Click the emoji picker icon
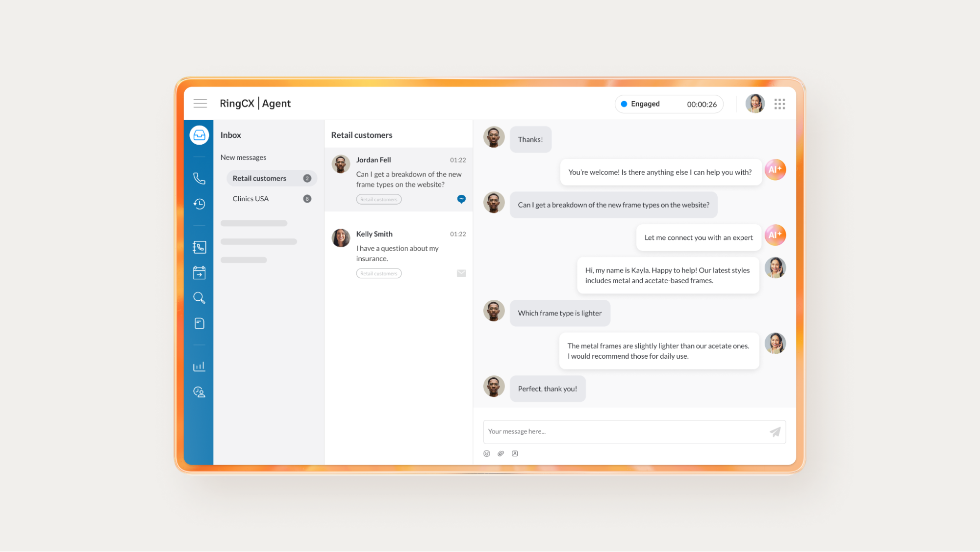 [486, 453]
